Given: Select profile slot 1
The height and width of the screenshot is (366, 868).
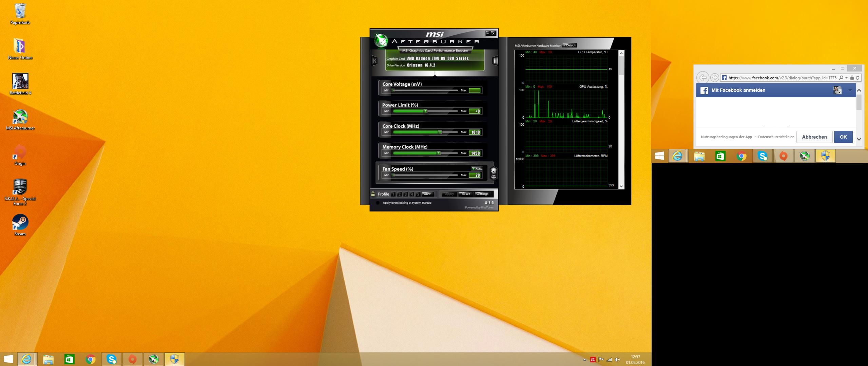Looking at the screenshot, I should coord(393,194).
